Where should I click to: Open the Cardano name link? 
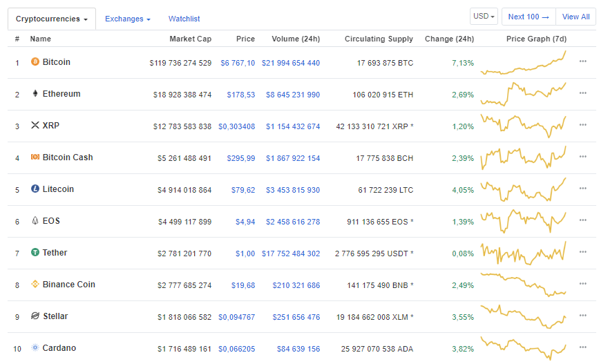[x=59, y=347]
